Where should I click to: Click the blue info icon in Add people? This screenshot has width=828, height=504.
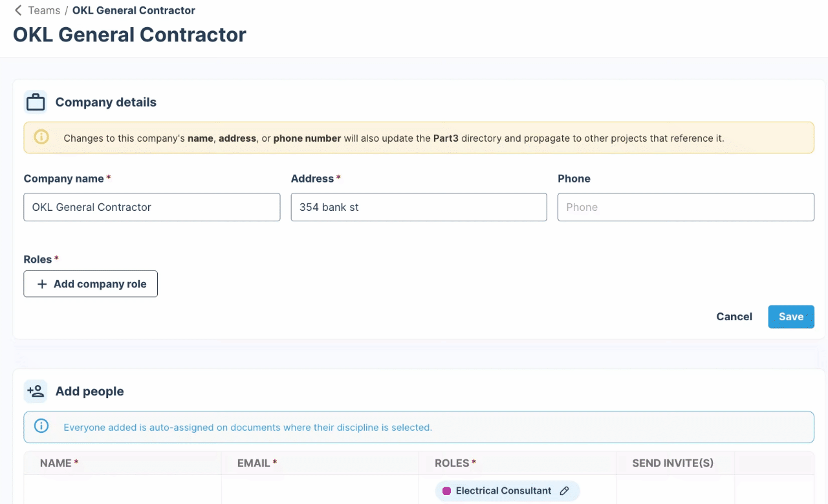point(41,426)
